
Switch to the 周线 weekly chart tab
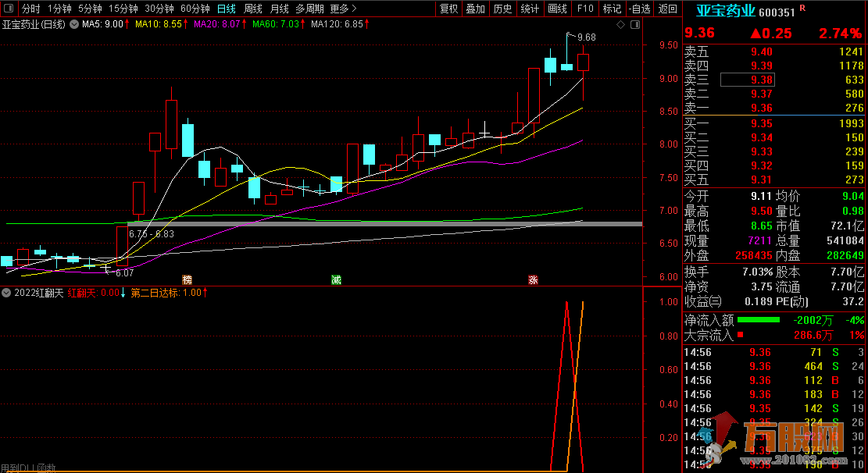coord(253,9)
